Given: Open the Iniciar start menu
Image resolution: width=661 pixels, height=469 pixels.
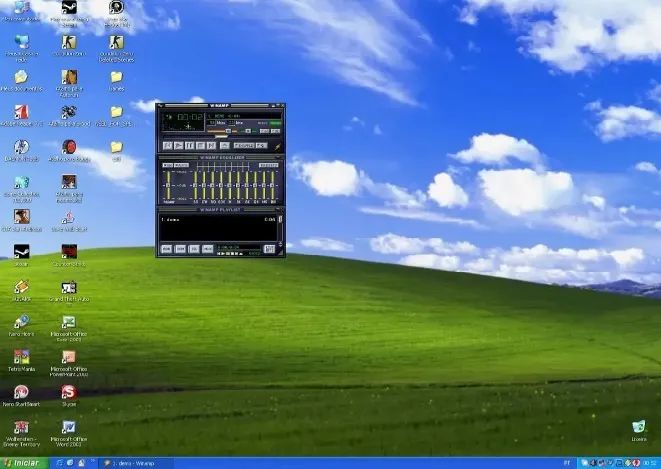Looking at the screenshot, I should tap(24, 463).
